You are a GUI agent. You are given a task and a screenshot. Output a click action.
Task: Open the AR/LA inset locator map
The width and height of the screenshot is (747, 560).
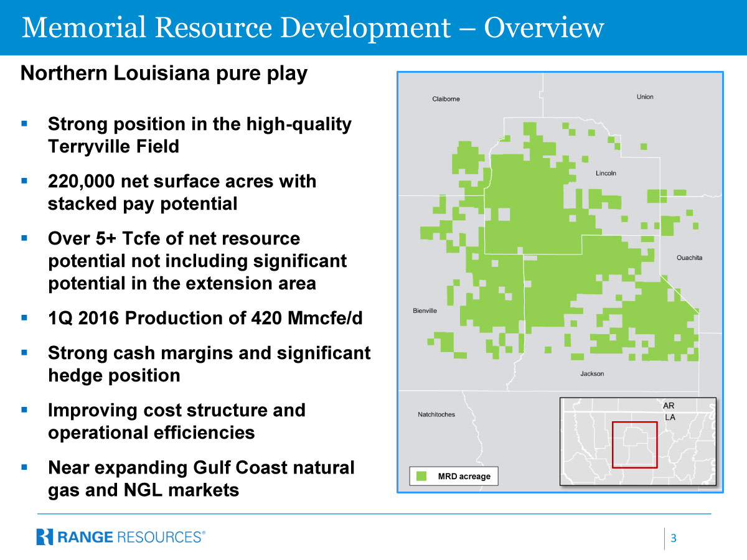(x=638, y=441)
